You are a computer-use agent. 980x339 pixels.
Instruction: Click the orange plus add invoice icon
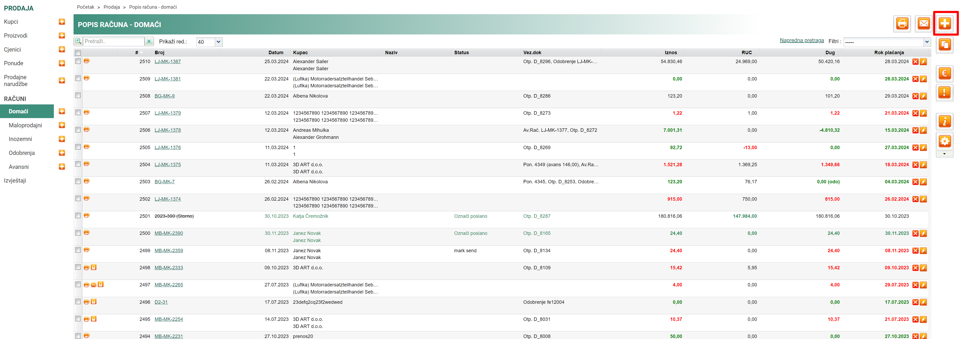point(945,24)
